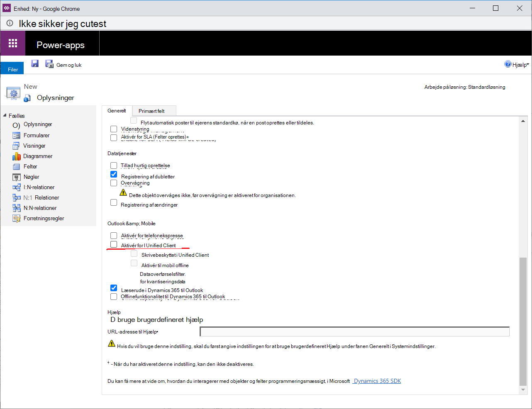Click the Gem og luk save-and-close icon

(x=49, y=64)
